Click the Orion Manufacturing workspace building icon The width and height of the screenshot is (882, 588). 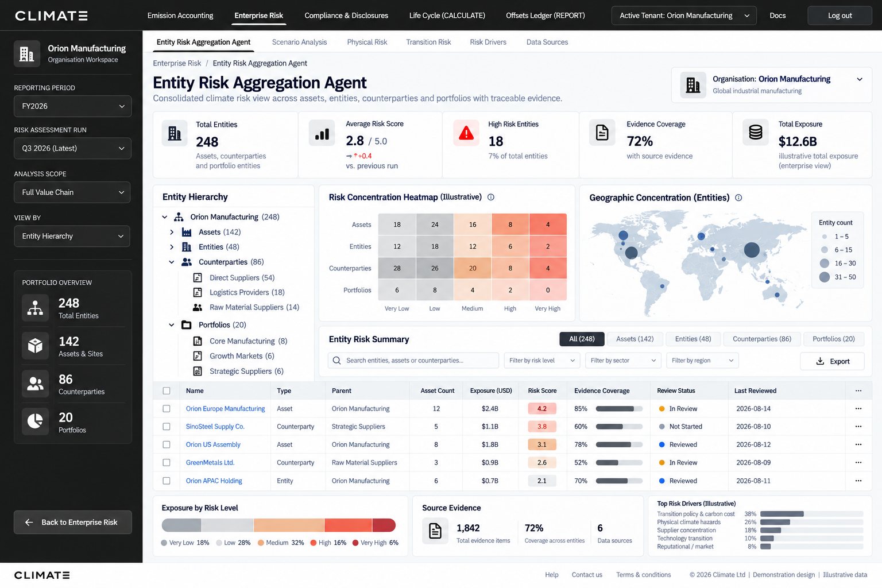[x=27, y=54]
